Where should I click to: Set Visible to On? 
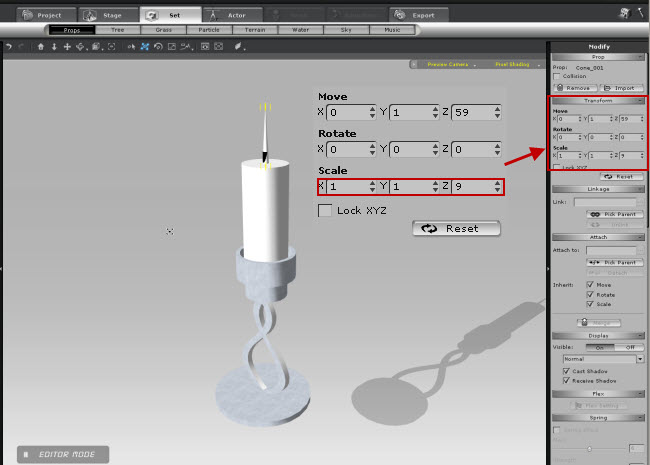coord(600,347)
